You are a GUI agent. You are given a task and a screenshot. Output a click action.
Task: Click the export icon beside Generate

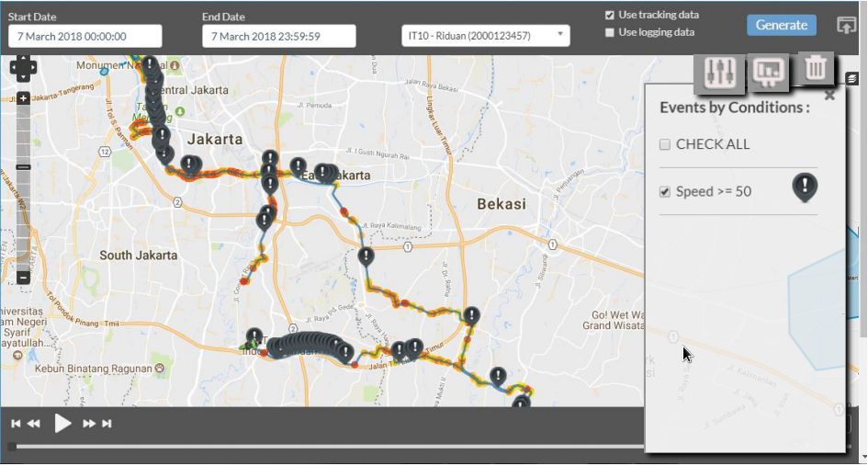(846, 26)
